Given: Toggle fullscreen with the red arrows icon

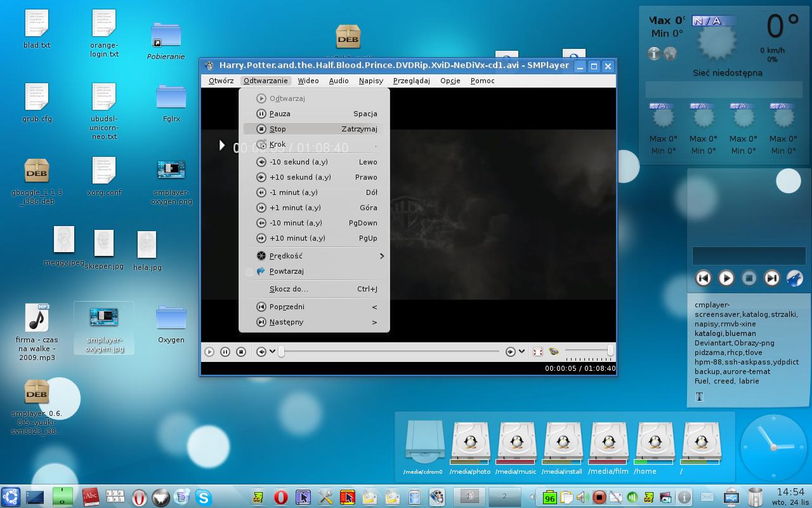Looking at the screenshot, I should pos(538,352).
